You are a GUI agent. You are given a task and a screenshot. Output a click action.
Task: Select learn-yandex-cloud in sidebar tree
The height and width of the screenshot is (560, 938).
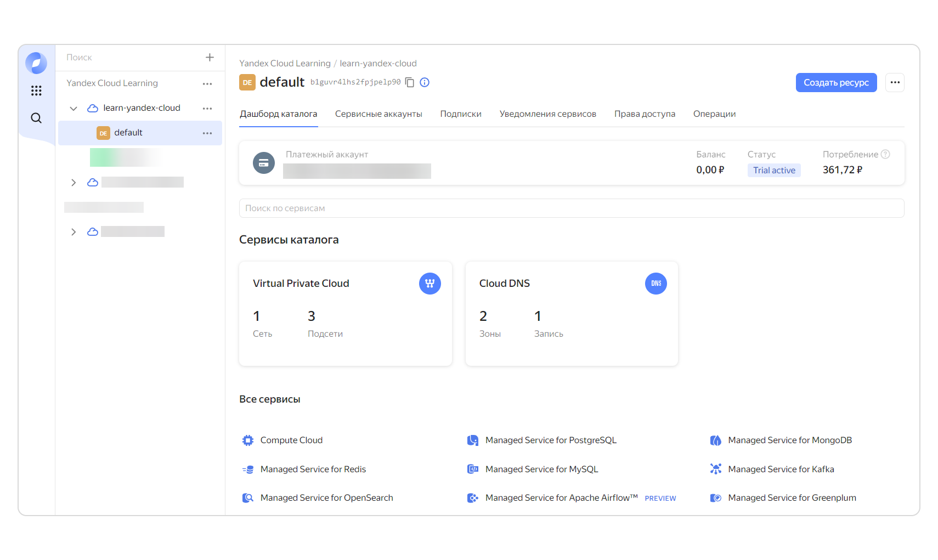pos(142,108)
